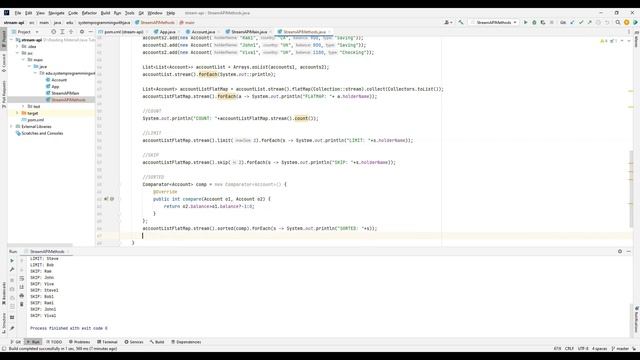Image resolution: width=640 pixels, height=360 pixels.
Task: Open StreamAPIMethods run configuration dropdown
Action: coord(494,22)
